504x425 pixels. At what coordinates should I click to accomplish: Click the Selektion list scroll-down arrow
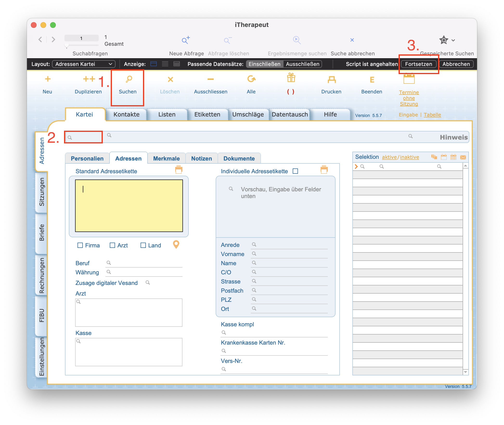pyautogui.click(x=465, y=372)
